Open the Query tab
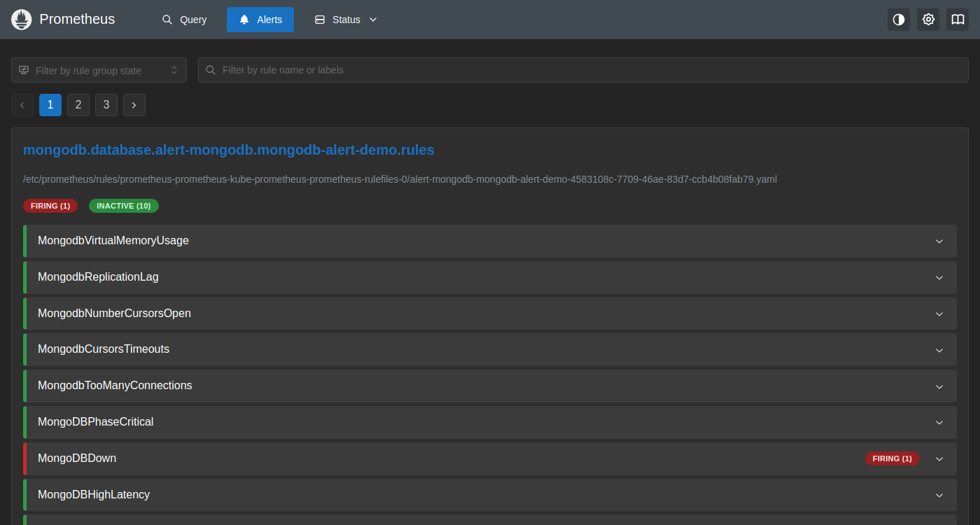 coord(185,20)
